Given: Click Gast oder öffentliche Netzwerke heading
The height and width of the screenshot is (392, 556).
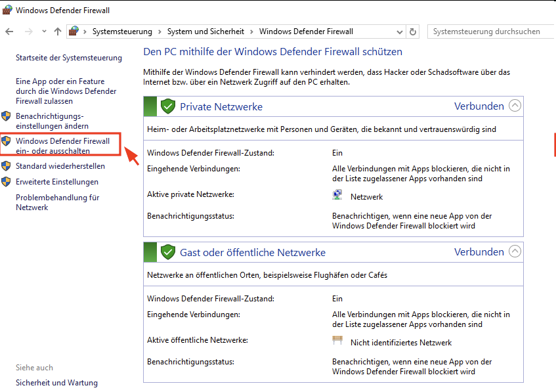Looking at the screenshot, I should 253,253.
